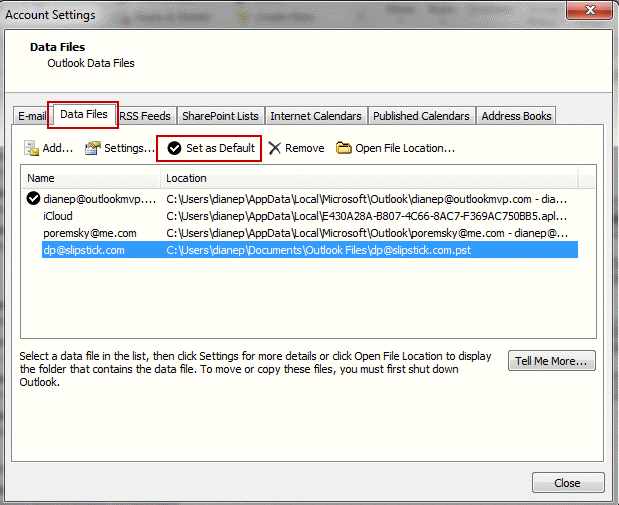Click the Tell Me More button
The image size is (619, 505).
pos(553,361)
